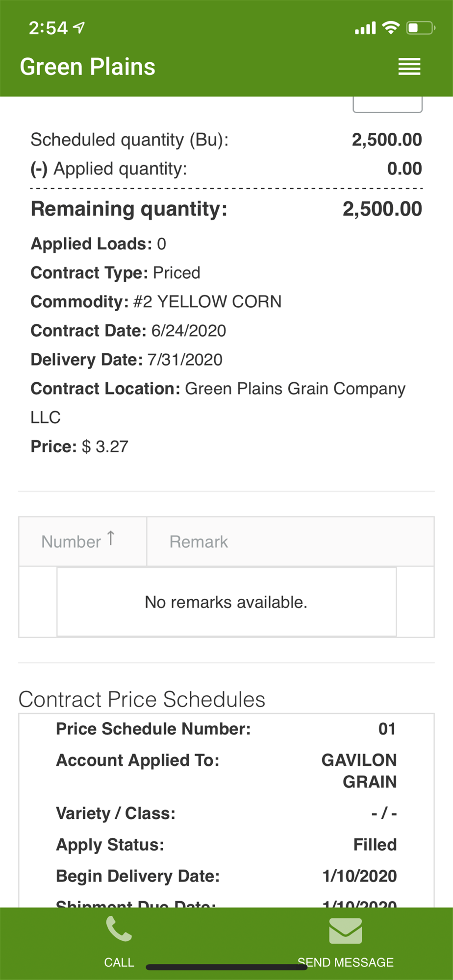Tap the Wi-Fi status icon
This screenshot has width=453, height=980.
click(391, 28)
